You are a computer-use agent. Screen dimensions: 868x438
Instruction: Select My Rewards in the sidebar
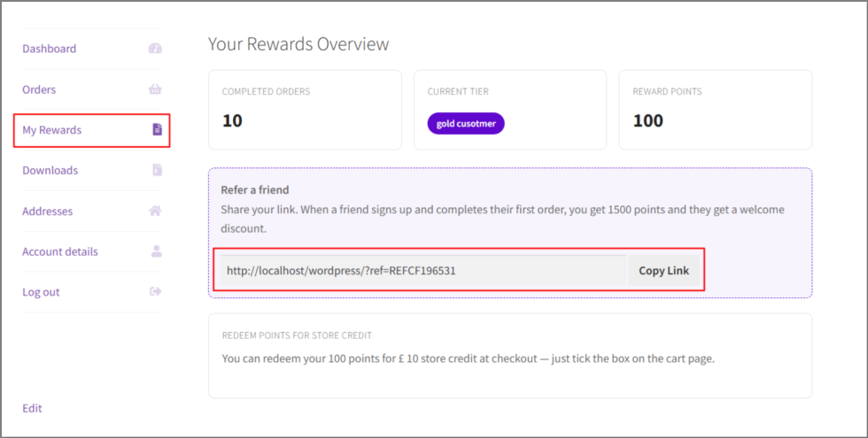[51, 130]
